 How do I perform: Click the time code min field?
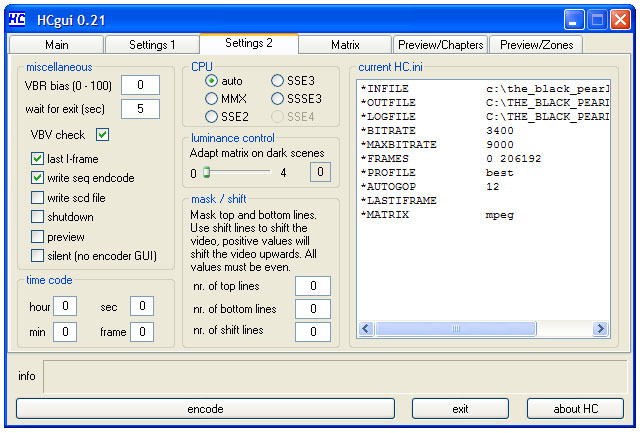point(65,332)
